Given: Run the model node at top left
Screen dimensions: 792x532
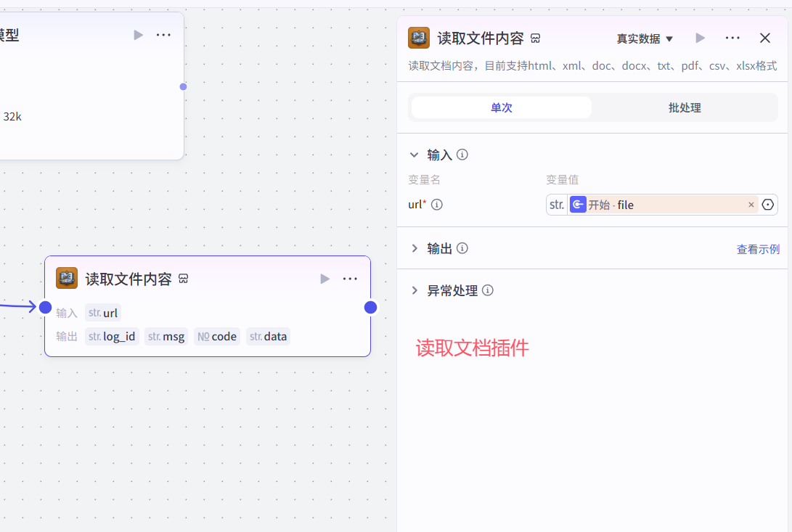Looking at the screenshot, I should pyautogui.click(x=138, y=35).
